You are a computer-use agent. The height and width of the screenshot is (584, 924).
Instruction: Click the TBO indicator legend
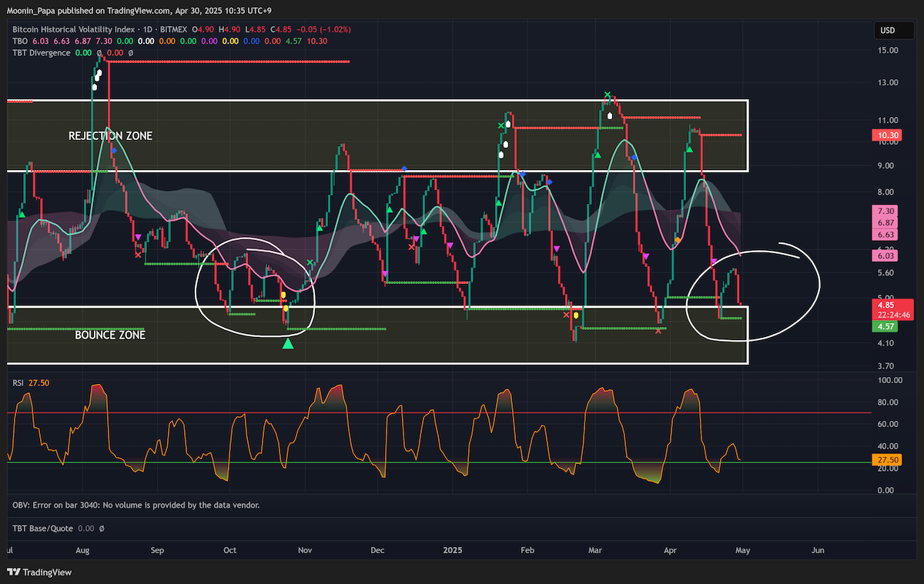(x=21, y=42)
